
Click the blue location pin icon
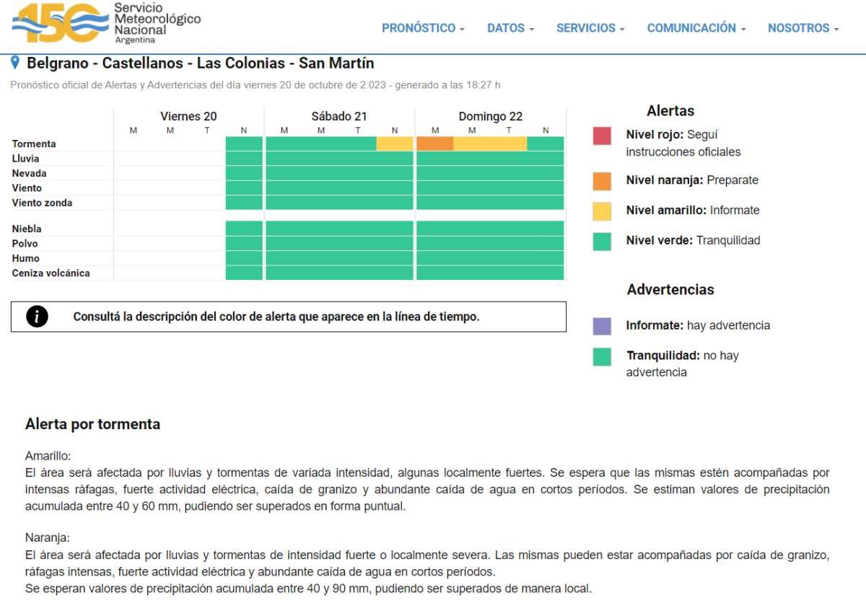pos(16,63)
